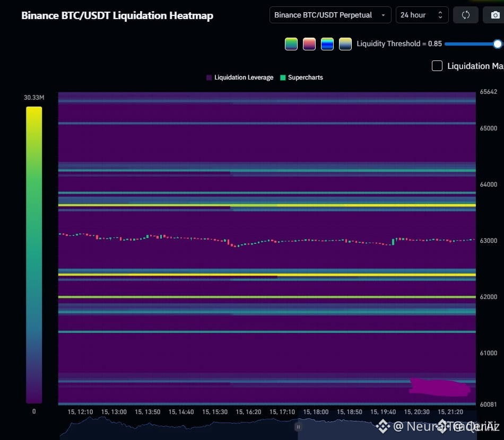Viewport: 504px width, 440px height.
Task: Click the camera screenshot icon
Action: [x=495, y=15]
